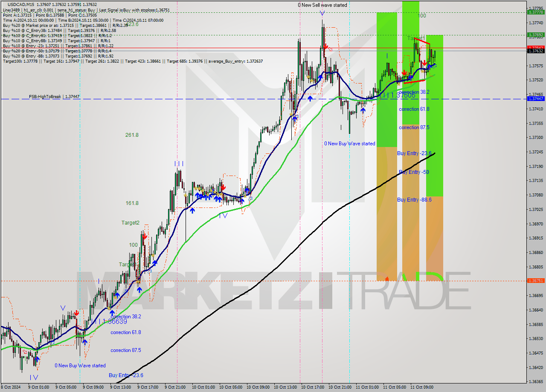Click the '9 Oct 13:00' time axis label
The width and height of the screenshot is (546, 392).
pyautogui.click(x=120, y=387)
